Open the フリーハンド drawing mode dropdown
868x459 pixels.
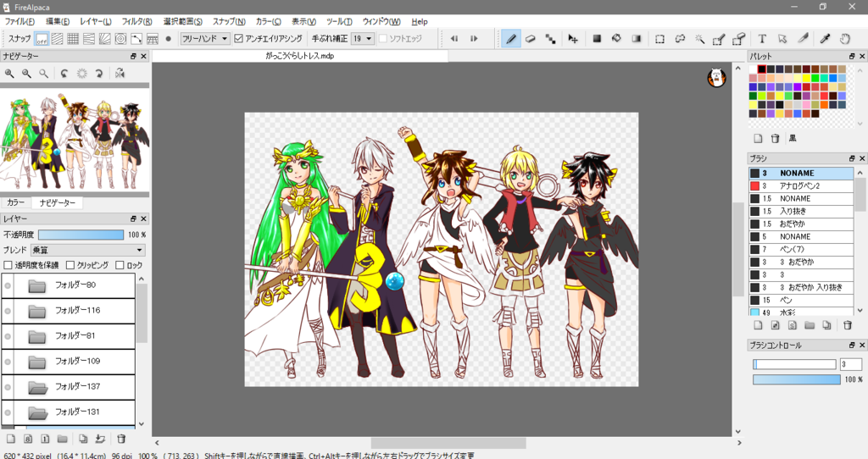point(205,39)
